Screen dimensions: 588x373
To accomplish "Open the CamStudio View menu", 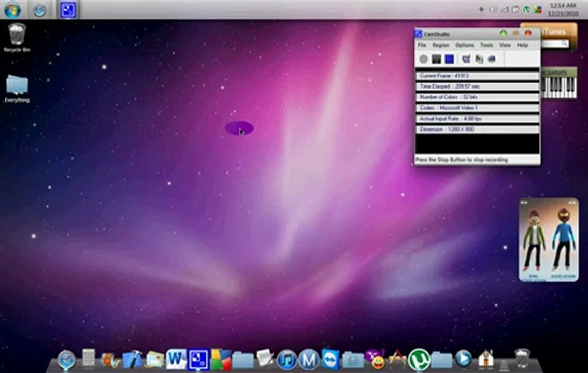I will (505, 45).
